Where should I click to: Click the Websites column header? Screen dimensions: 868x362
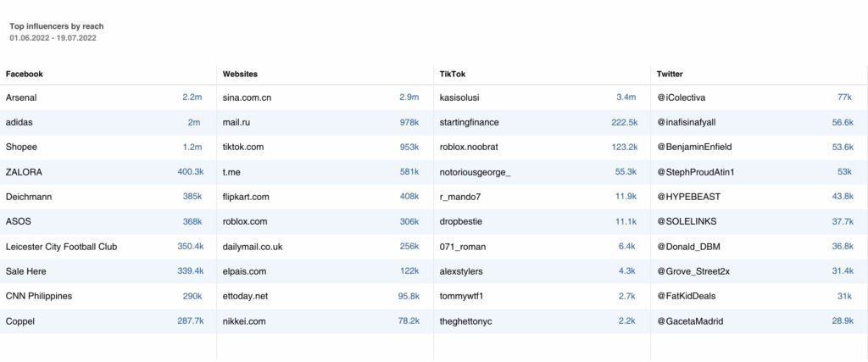240,74
